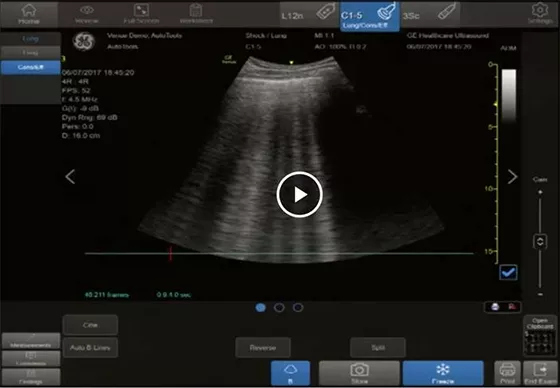
Task: Select the L12n linear probe
Action: tap(309, 14)
